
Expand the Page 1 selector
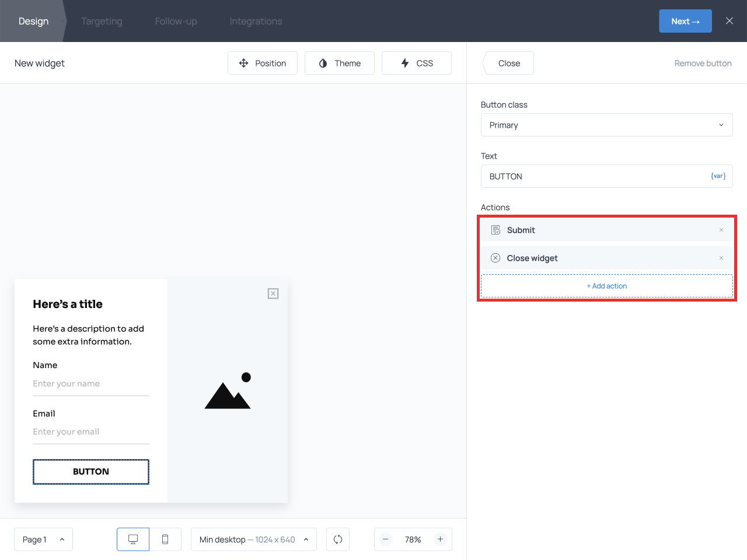click(x=43, y=540)
